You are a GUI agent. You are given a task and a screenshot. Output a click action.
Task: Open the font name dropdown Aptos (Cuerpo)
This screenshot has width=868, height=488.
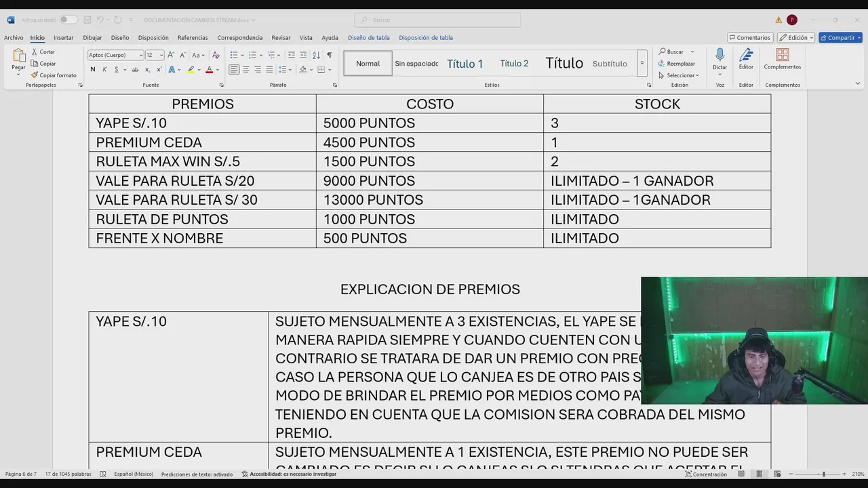coord(140,55)
